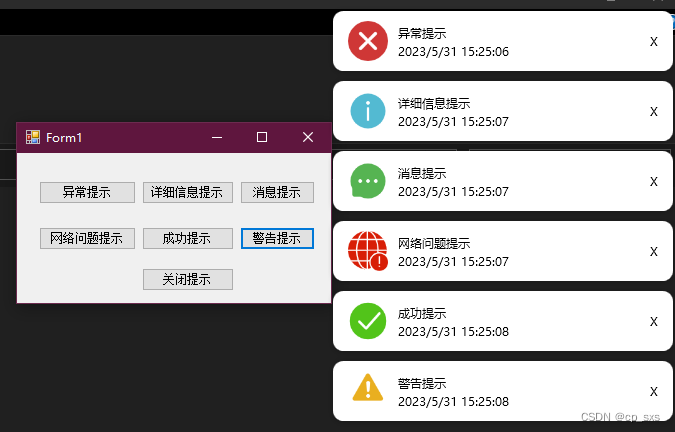675x432 pixels.
Task: Click the 成功提示 button in Form1
Action: click(x=188, y=238)
